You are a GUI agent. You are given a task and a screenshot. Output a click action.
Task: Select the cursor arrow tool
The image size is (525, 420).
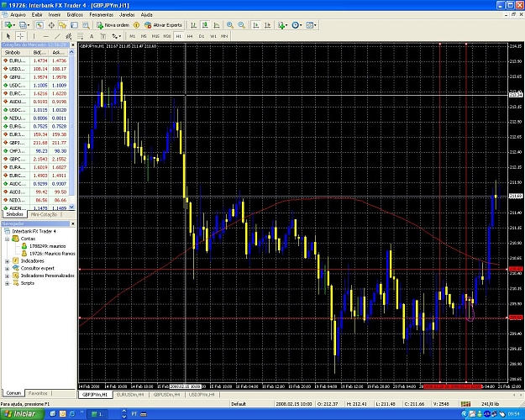8,36
